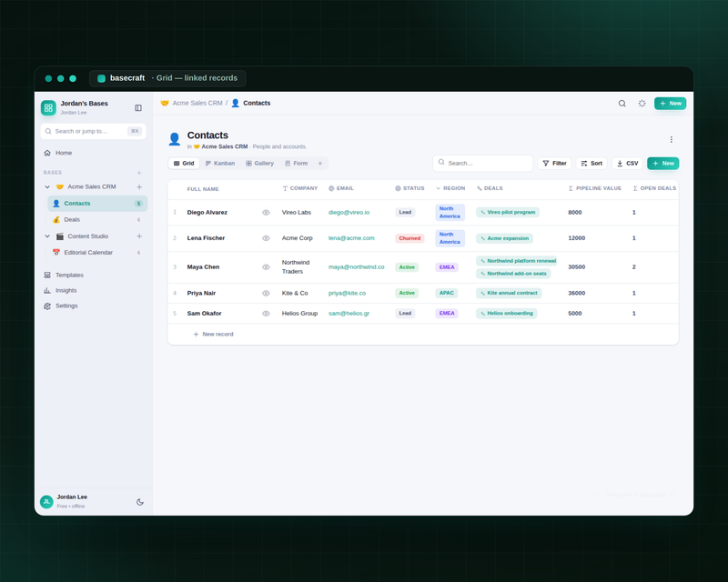728x582 pixels.
Task: Collapse the Acme Sales CRM base
Action: click(x=47, y=186)
